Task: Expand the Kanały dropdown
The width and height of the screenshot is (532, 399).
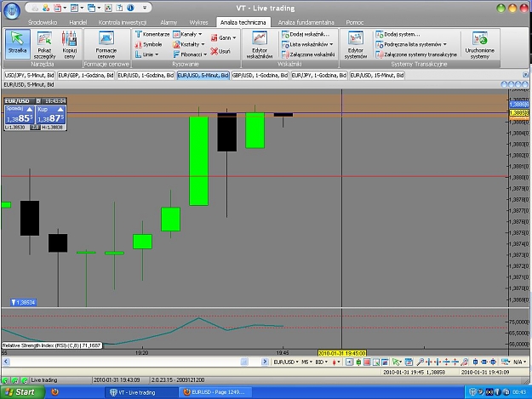Action: 187,34
